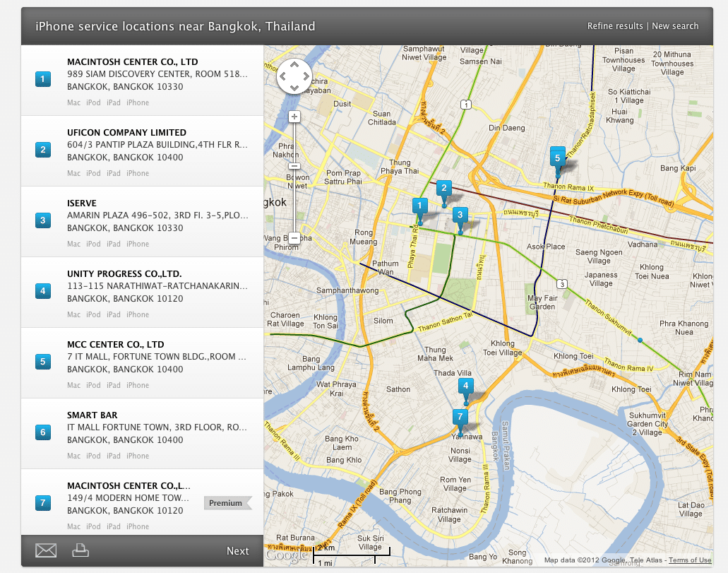Zoom in using the map plus button
This screenshot has width=728, height=573.
[x=294, y=117]
